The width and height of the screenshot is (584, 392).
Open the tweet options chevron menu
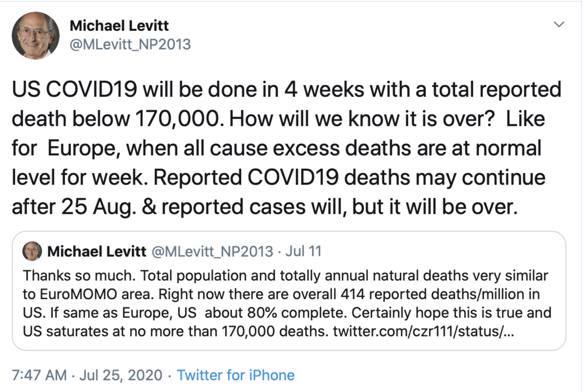[559, 25]
